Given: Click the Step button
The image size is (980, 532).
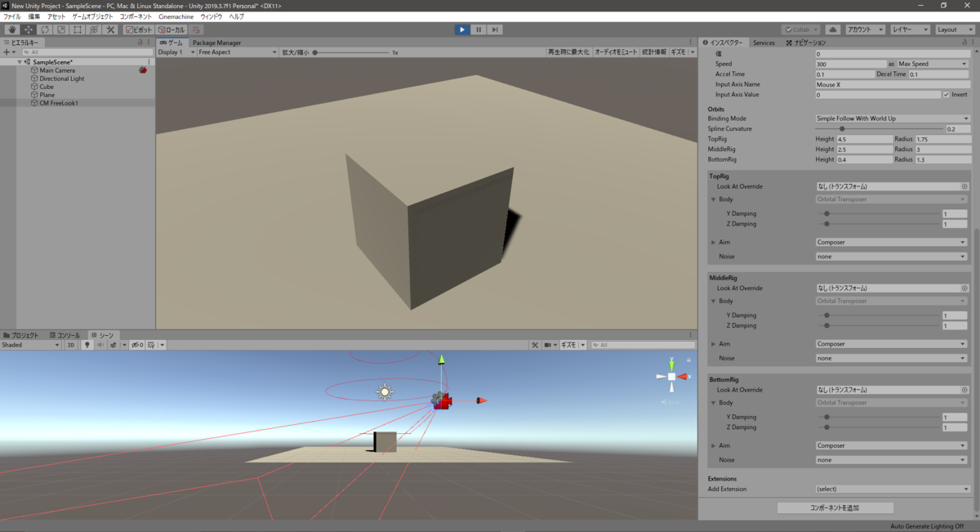Looking at the screenshot, I should 495,29.
